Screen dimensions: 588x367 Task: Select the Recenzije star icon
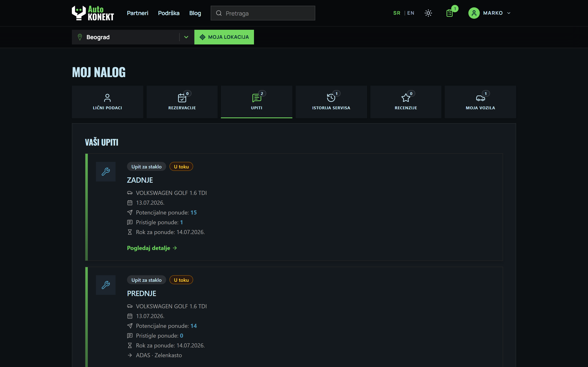[x=405, y=98]
